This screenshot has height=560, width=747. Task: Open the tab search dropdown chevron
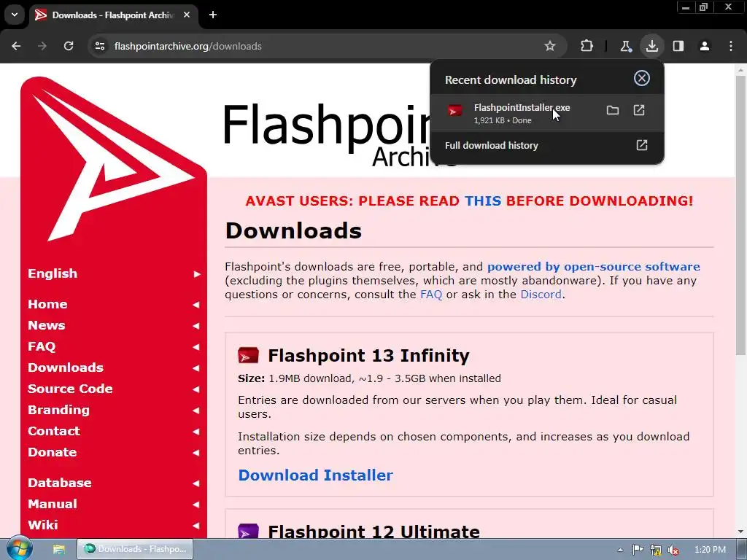(x=15, y=15)
